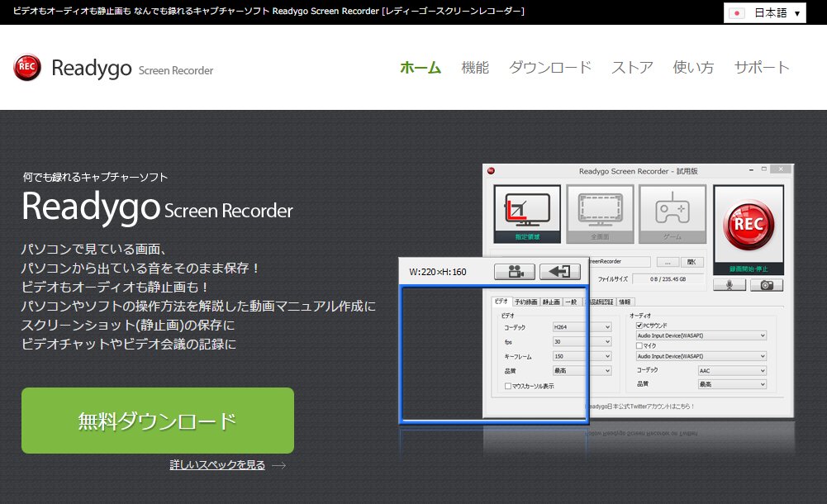Switch to the ビデオ tab in recorder
Screen dimensions: 827x504
[501, 302]
